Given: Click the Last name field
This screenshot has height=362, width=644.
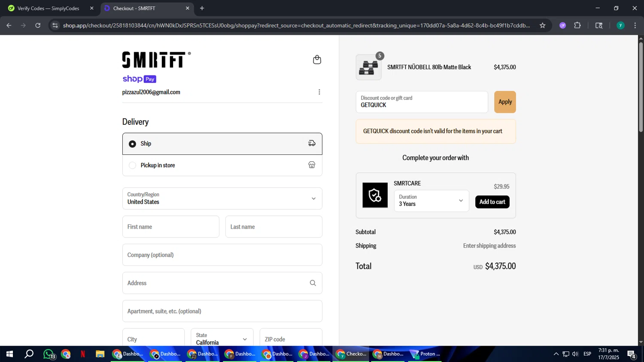Looking at the screenshot, I should [274, 227].
